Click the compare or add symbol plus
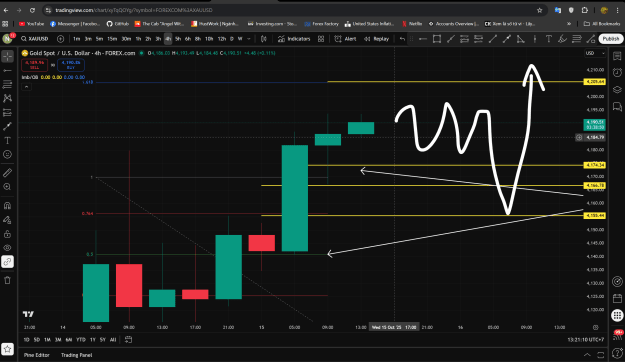Viewport: 625px width, 362px height. tap(61, 39)
